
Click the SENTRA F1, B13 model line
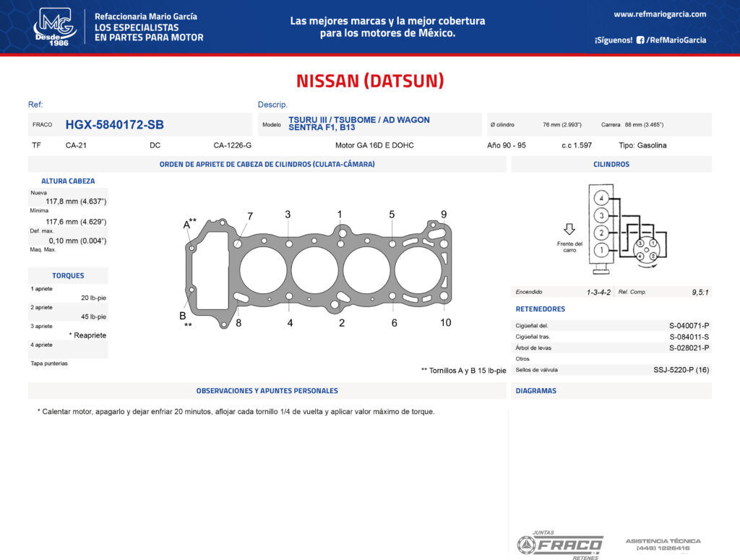point(322,127)
